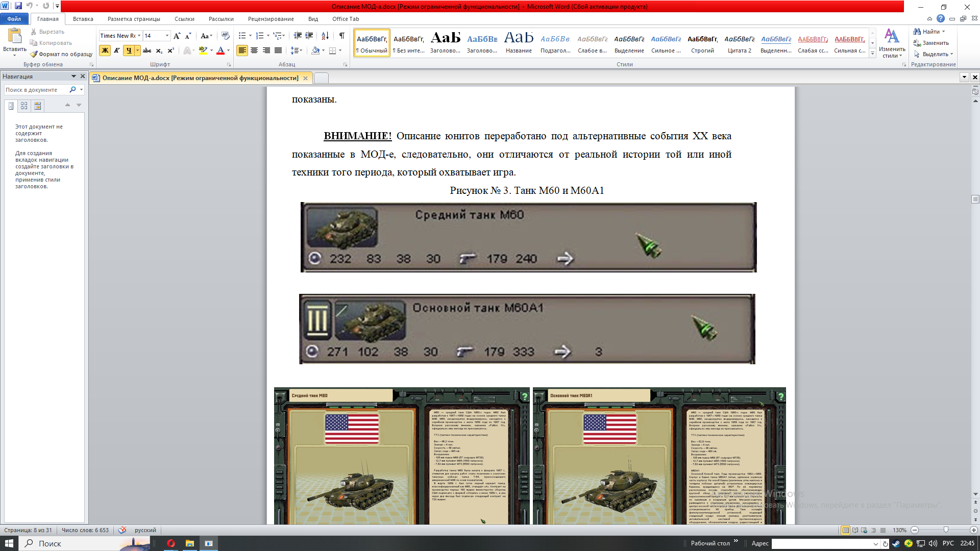
Task: Open the Change Case (Aa) dropdown
Action: click(x=206, y=36)
